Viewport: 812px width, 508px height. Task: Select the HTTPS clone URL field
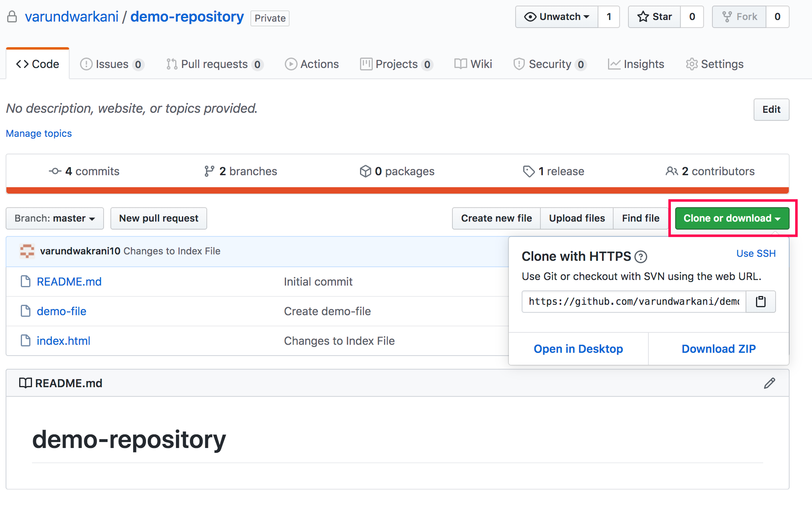click(x=634, y=302)
